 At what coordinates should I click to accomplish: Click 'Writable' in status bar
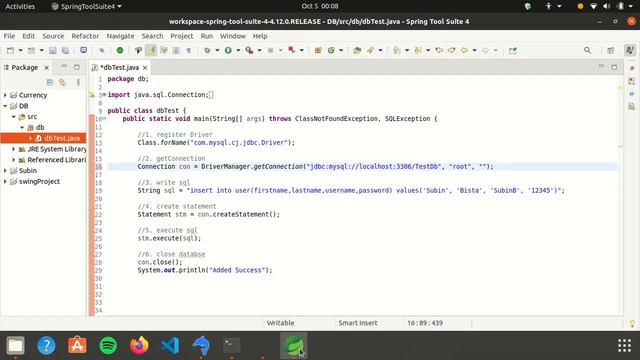coord(280,323)
